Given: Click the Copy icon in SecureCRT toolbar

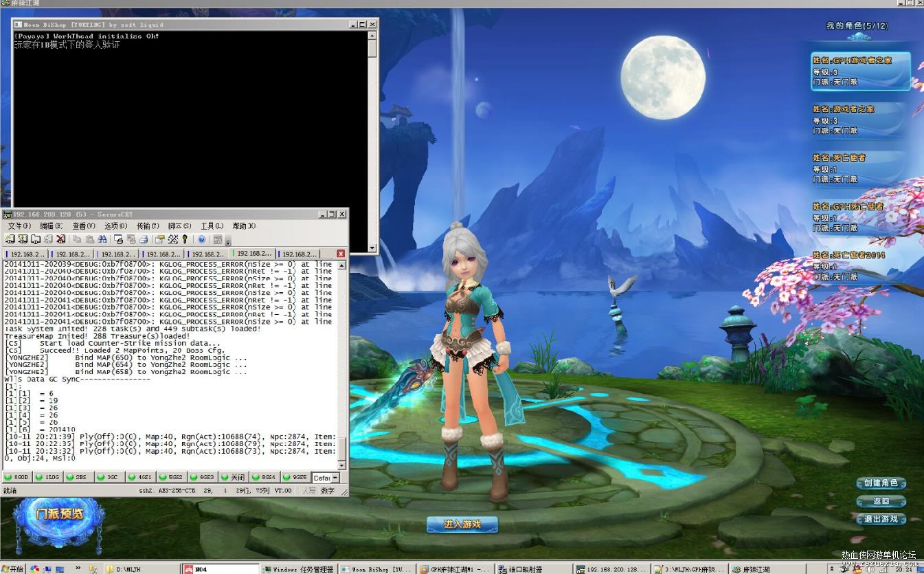Looking at the screenshot, I should 77,239.
